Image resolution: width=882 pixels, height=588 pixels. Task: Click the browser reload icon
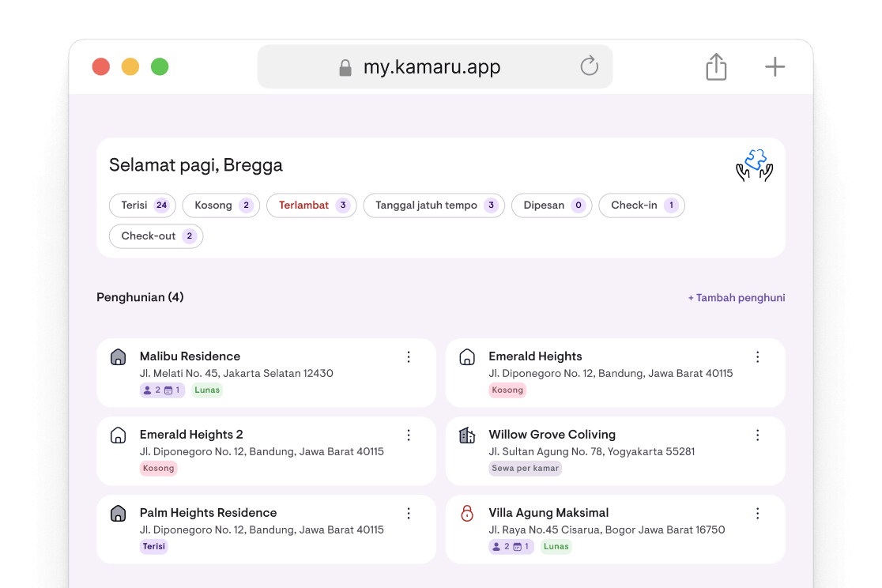[x=589, y=66]
